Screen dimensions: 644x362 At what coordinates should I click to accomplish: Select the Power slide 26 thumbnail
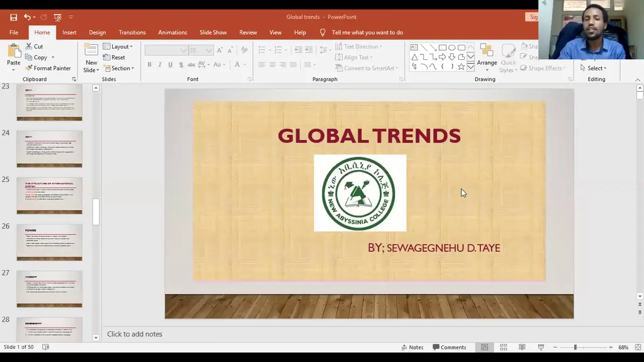pyautogui.click(x=49, y=242)
